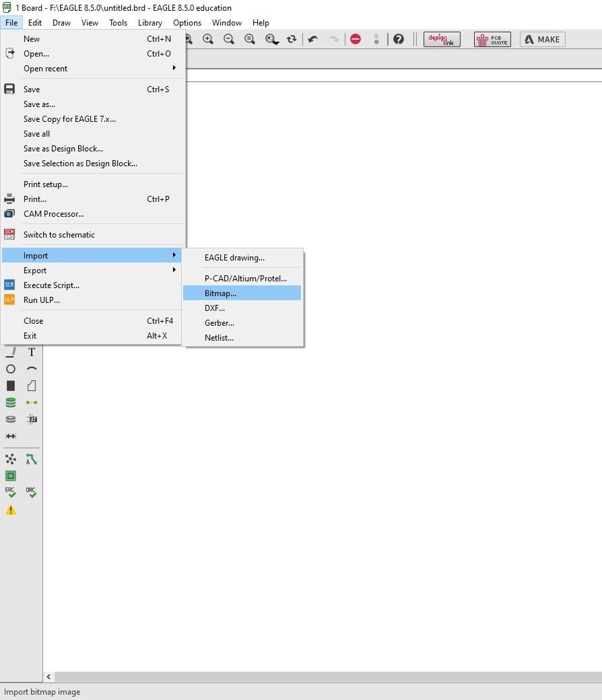The height and width of the screenshot is (700, 602).
Task: Click the Zoom out magnifier
Action: 229,39
